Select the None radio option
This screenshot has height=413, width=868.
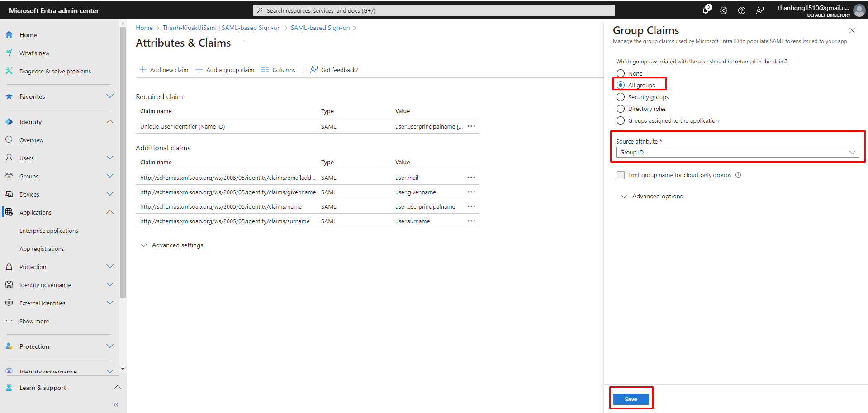(x=621, y=73)
